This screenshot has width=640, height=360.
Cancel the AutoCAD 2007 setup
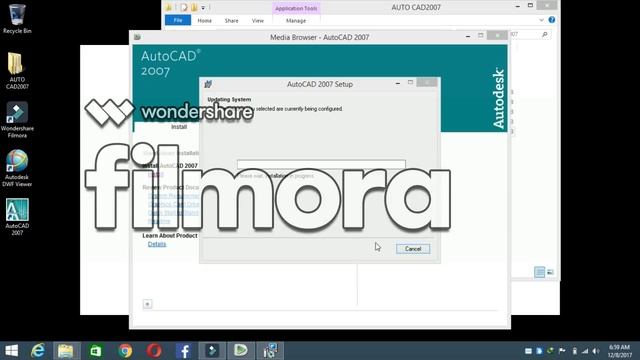coord(413,249)
